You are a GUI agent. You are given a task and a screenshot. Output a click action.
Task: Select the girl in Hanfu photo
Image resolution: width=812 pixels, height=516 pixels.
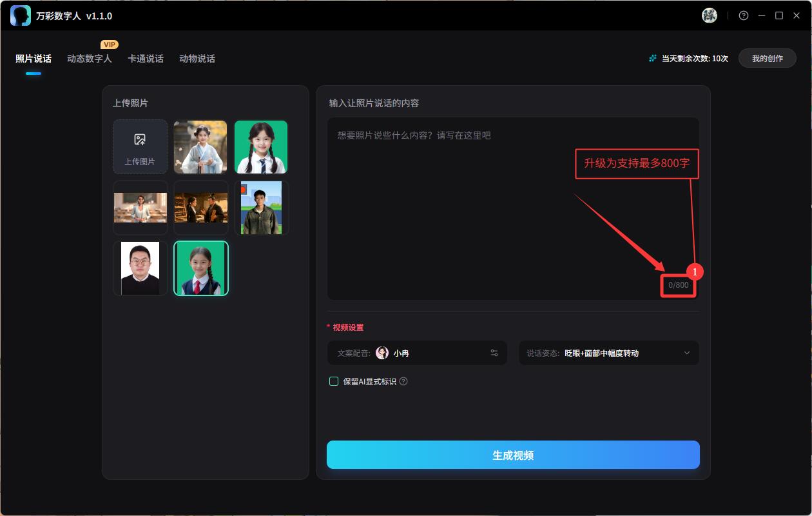(200, 147)
